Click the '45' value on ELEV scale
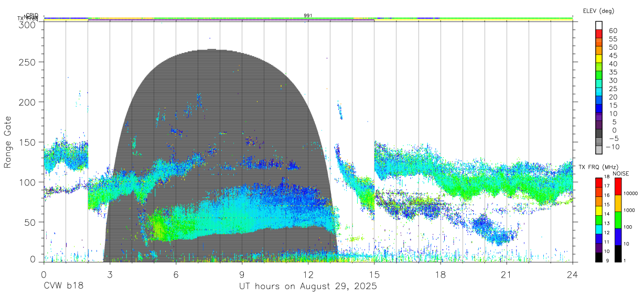Viewport: 644px width, 297px height. coord(613,56)
